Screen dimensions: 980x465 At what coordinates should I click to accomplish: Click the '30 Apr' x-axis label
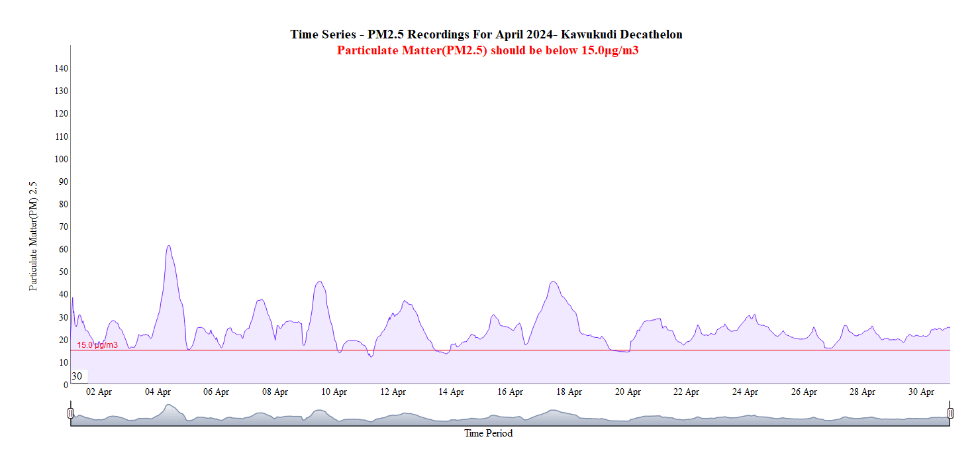(x=921, y=392)
